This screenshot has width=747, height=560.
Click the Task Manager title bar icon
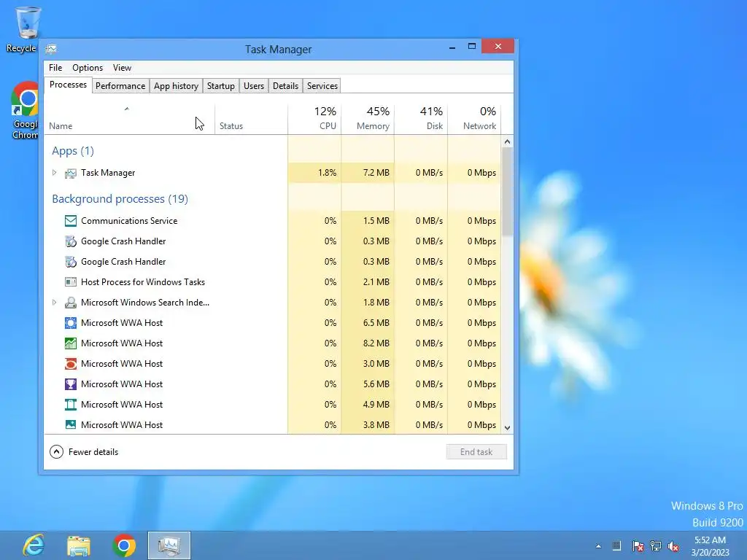[51, 49]
